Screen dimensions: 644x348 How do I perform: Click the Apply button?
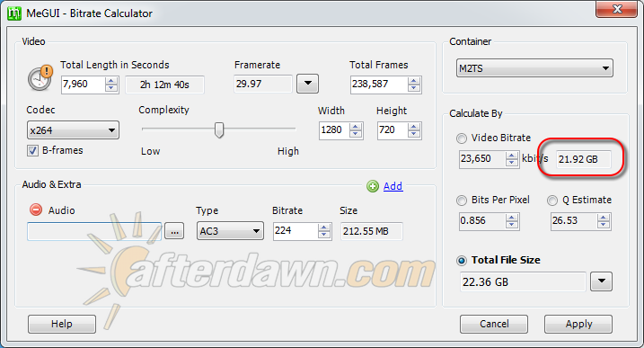click(x=578, y=324)
